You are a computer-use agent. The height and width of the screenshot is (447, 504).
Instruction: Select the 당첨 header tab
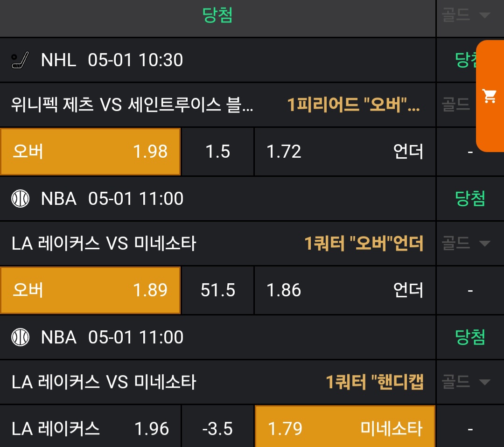[217, 15]
